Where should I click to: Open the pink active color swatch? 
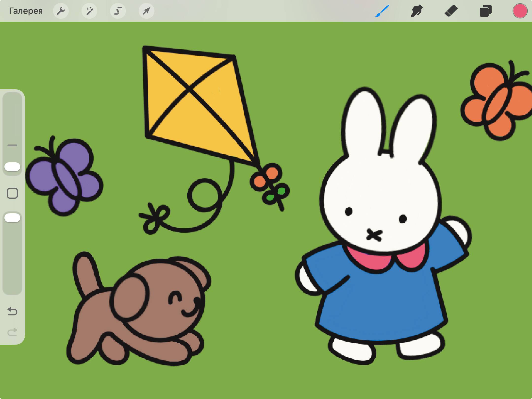520,11
